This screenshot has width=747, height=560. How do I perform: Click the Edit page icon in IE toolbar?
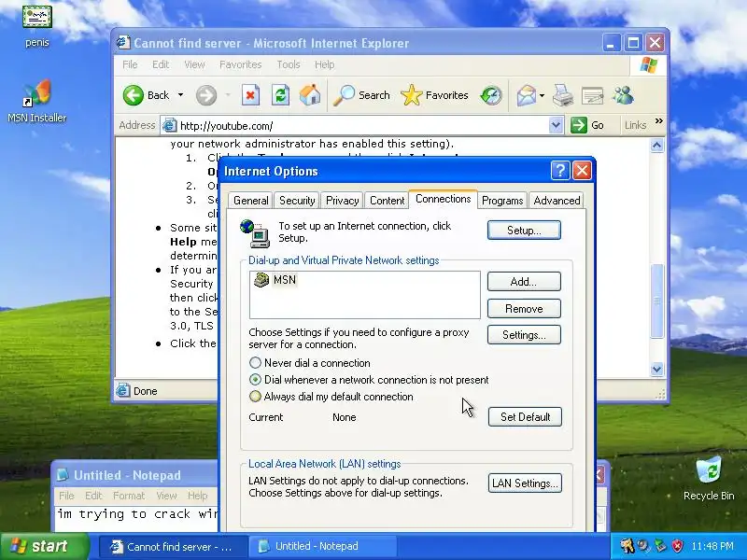pos(593,96)
